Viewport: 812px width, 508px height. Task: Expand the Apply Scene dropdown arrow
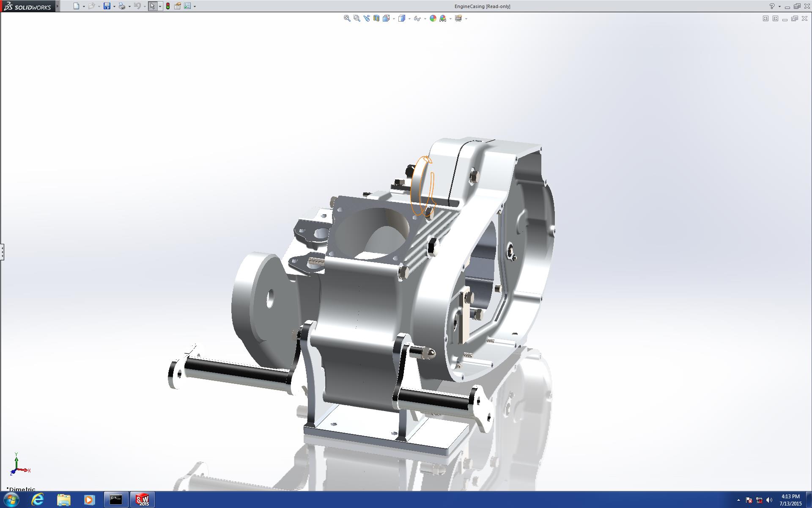[x=450, y=19]
